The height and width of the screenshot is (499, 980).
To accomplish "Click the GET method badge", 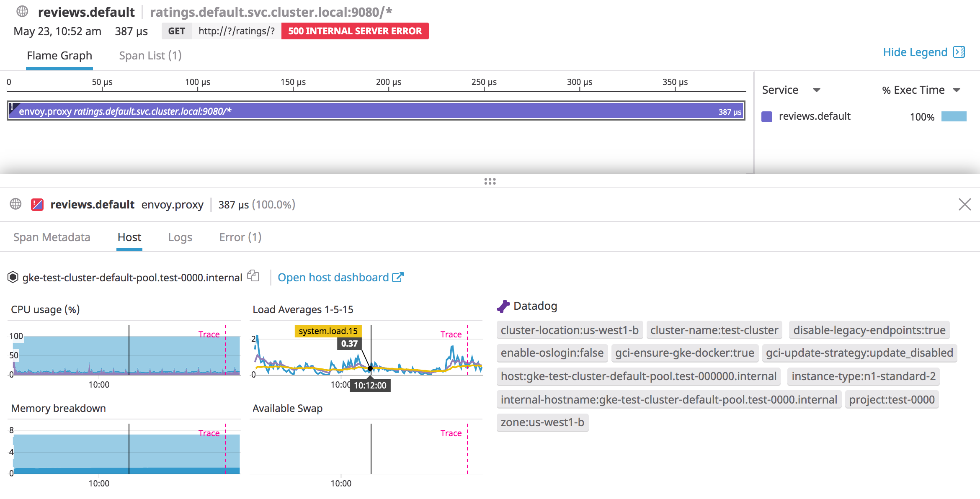I will [177, 31].
